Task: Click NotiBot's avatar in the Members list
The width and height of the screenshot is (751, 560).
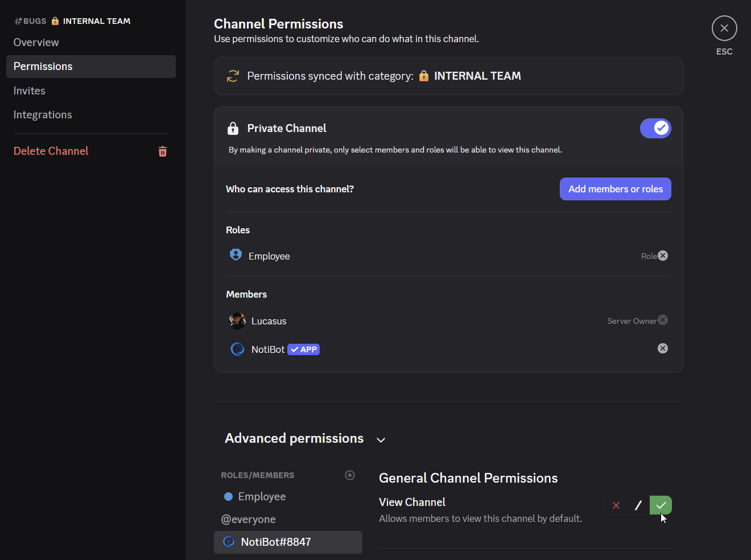Action: tap(237, 348)
